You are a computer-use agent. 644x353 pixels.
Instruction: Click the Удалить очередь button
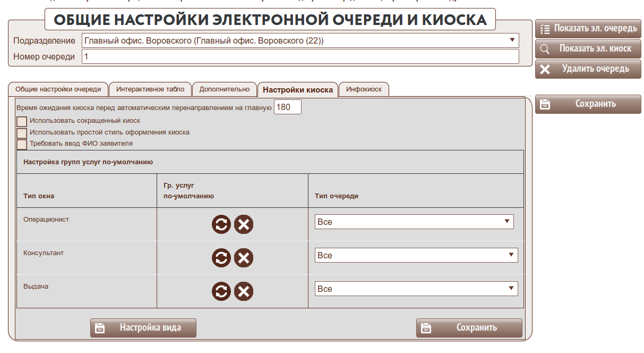pos(588,69)
